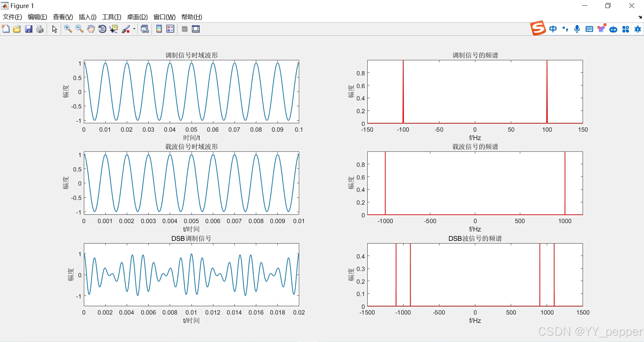The width and height of the screenshot is (644, 342).
Task: Click the 调制信号的频谱 plot title
Action: [475, 55]
